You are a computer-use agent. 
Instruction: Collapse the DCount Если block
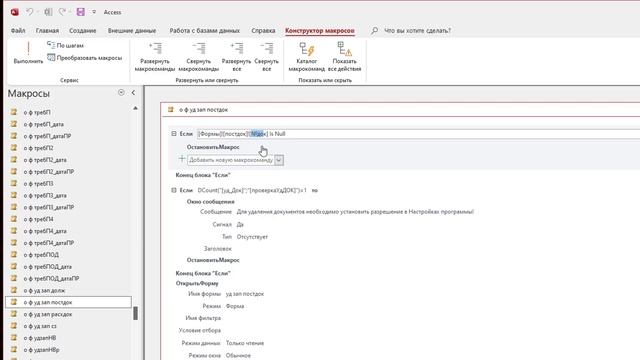[174, 190]
